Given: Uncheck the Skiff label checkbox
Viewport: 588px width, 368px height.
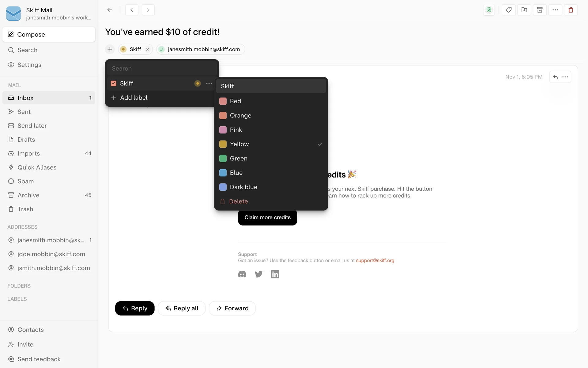Looking at the screenshot, I should tap(114, 83).
